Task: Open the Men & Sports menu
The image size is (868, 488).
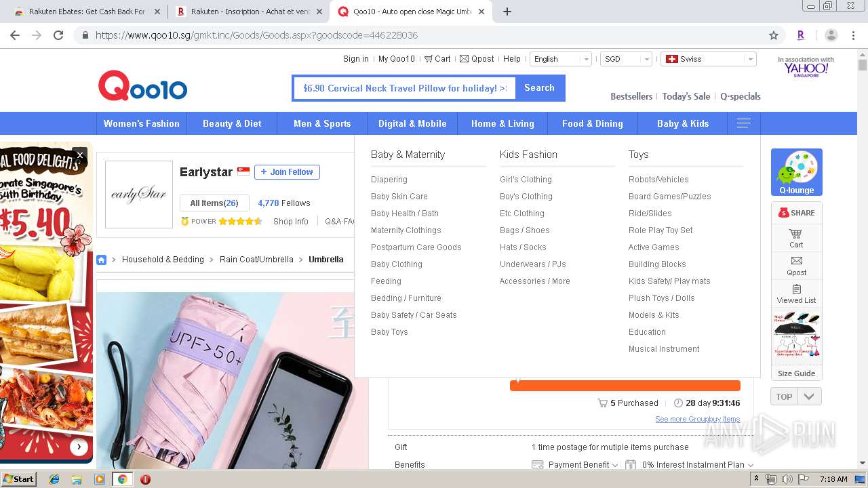Action: (x=322, y=123)
